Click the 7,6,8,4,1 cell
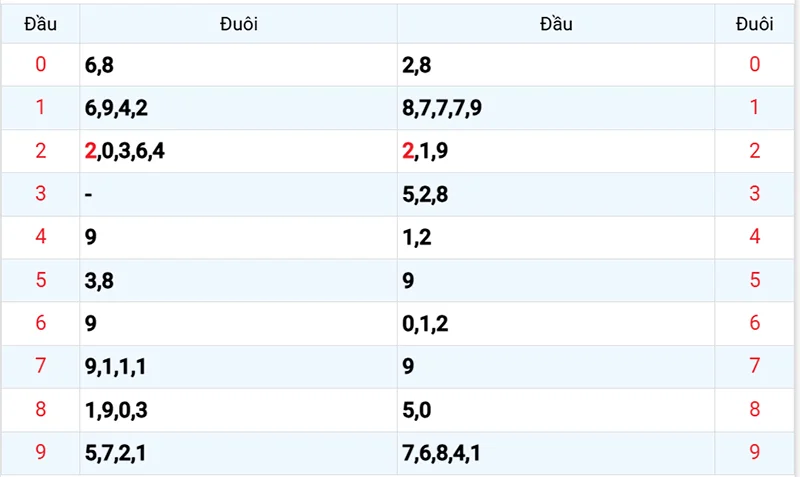This screenshot has width=800, height=477. pyautogui.click(x=441, y=452)
